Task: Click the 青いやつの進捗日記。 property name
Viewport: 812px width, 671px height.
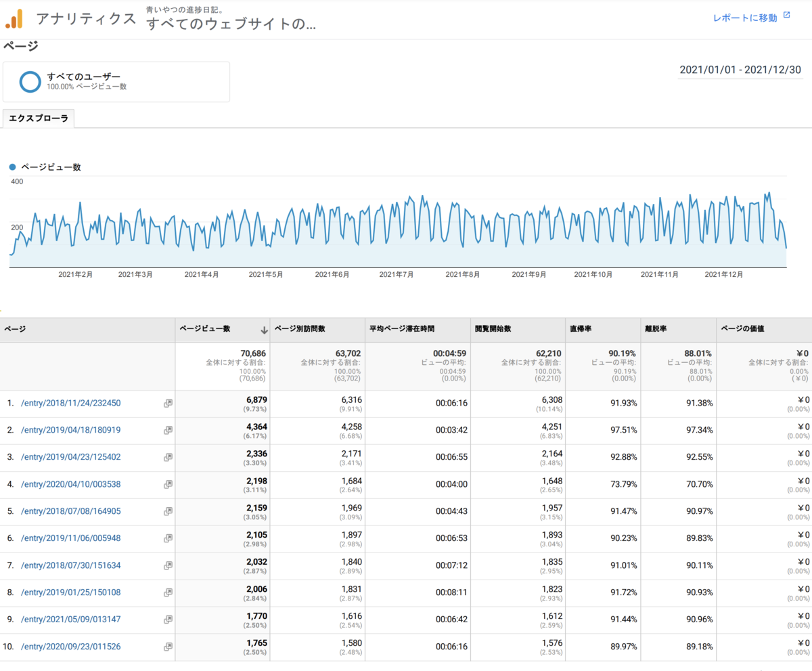Action: pos(186,9)
